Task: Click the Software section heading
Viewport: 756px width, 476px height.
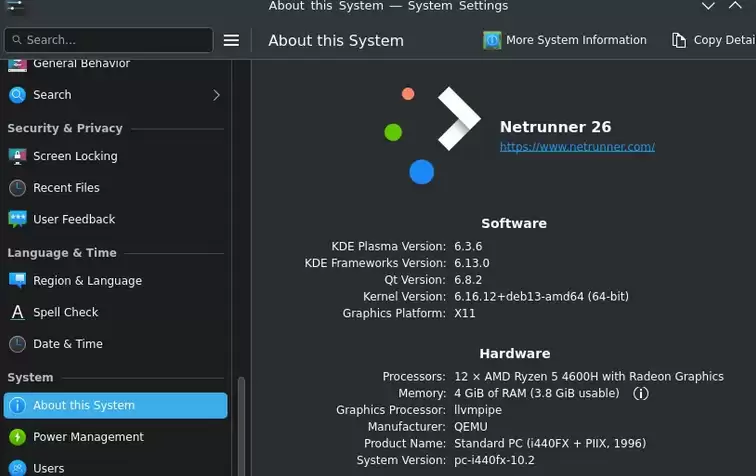Action: click(514, 223)
